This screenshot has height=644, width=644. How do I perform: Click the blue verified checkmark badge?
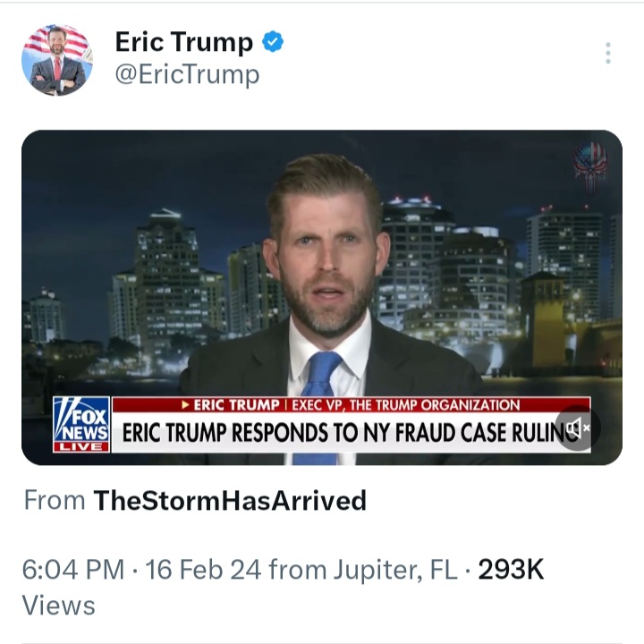click(273, 41)
